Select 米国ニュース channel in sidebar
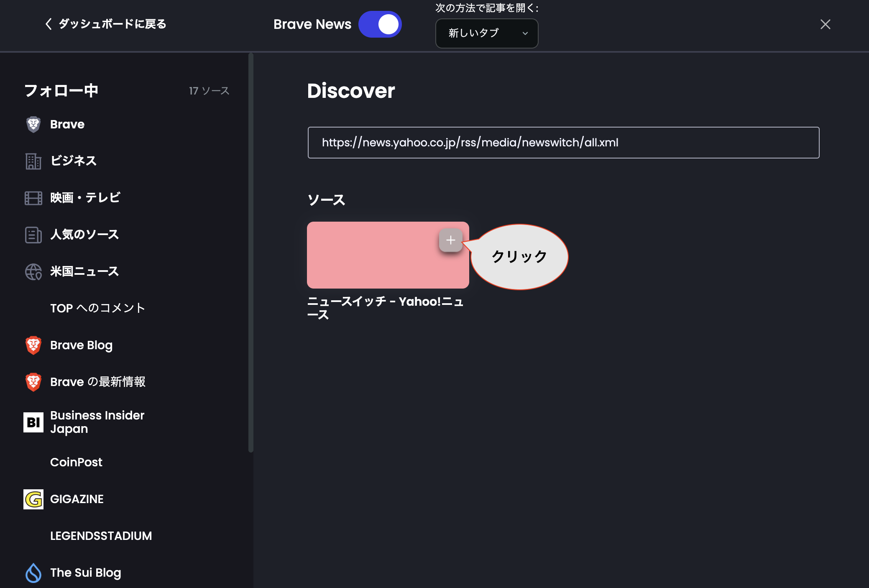Image resolution: width=869 pixels, height=588 pixels. click(x=84, y=271)
